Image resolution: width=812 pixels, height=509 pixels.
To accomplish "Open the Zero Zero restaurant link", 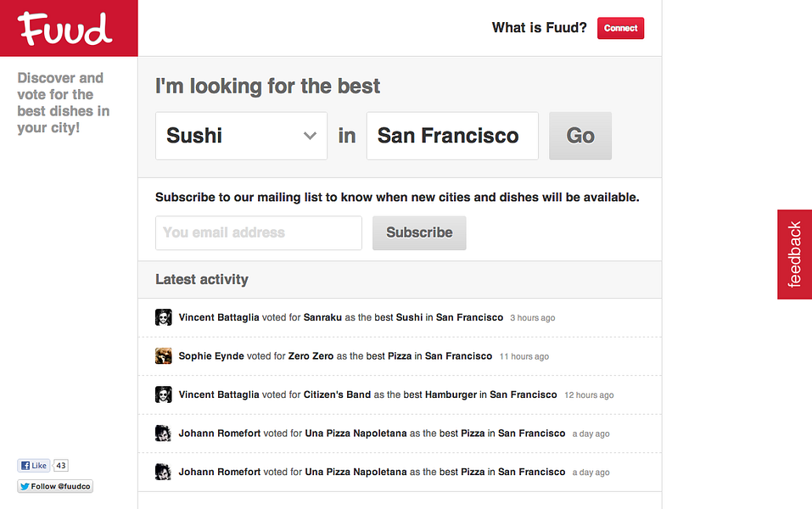I will click(x=311, y=356).
